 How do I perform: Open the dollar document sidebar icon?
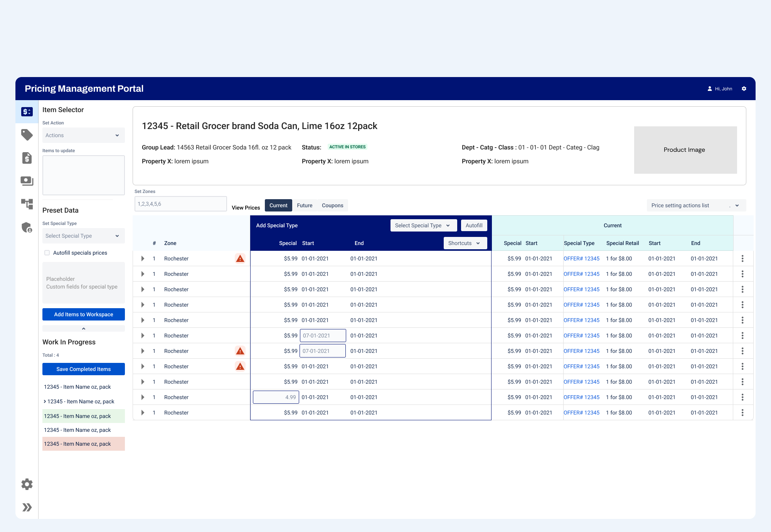pyautogui.click(x=27, y=158)
